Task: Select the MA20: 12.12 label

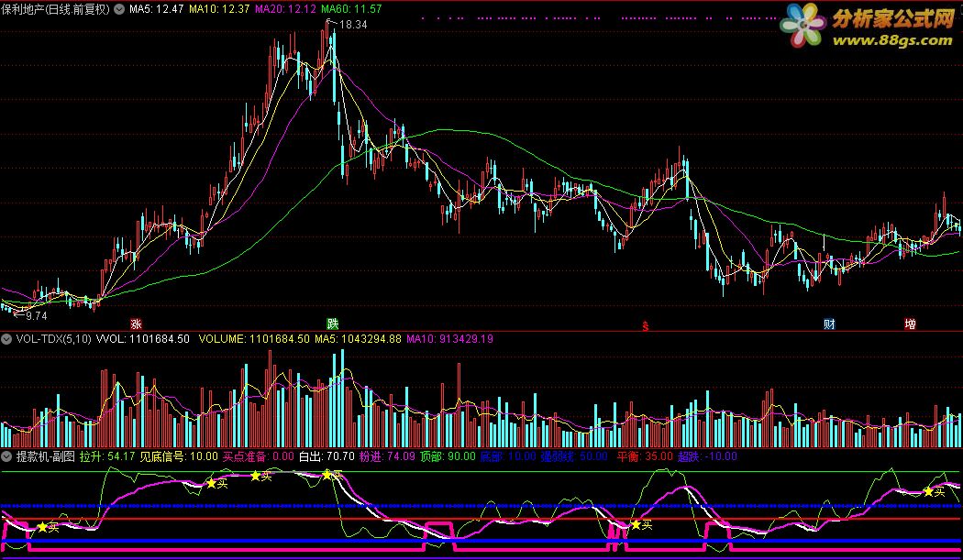Action: click(285, 9)
